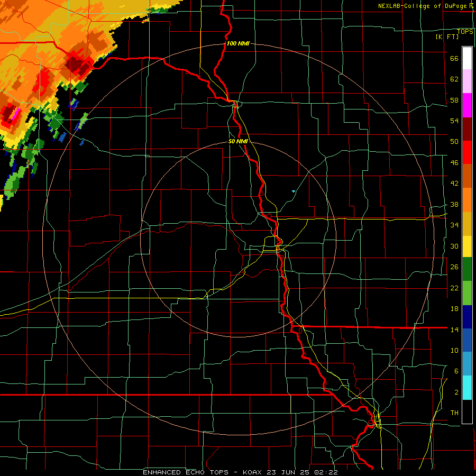Screen dimensions: 476x476
Task: Click the 26 legend value
Action: 454,267
